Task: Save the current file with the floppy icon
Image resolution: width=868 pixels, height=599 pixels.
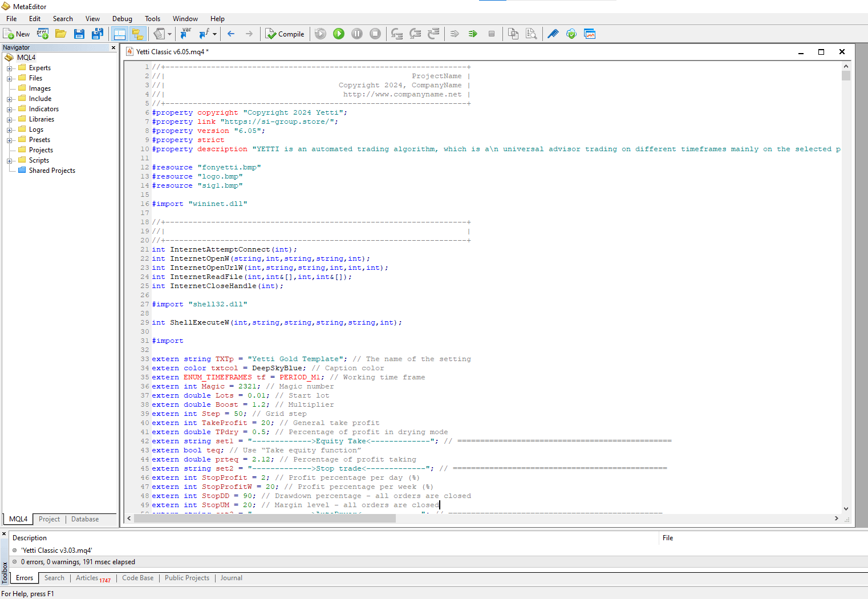Action: (79, 34)
